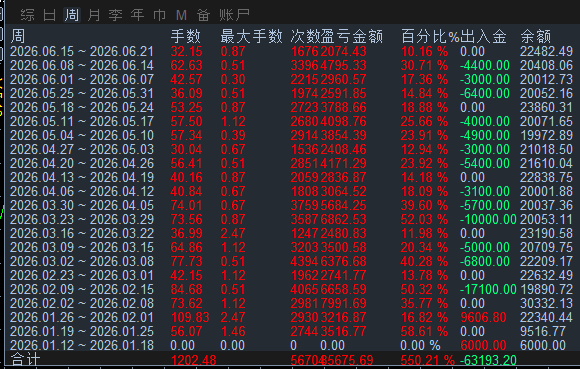Click total percentage 550.21 %
580x369 pixels.
428,360
